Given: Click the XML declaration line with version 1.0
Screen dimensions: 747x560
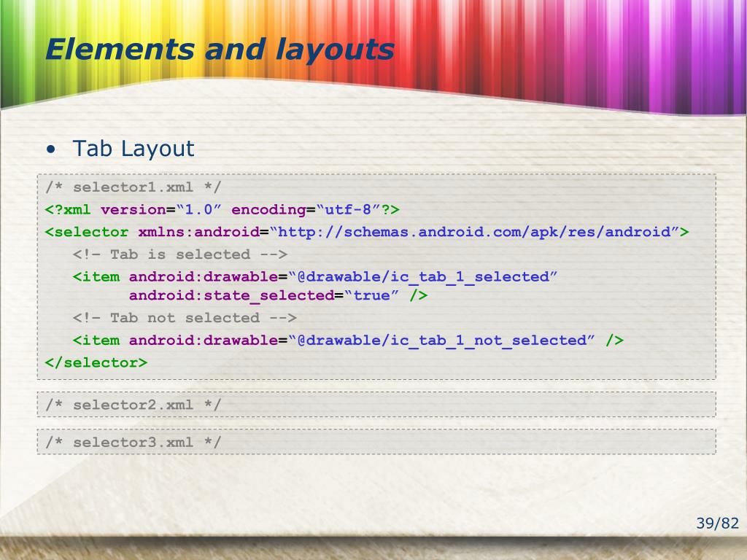Looking at the screenshot, I should 222,209.
